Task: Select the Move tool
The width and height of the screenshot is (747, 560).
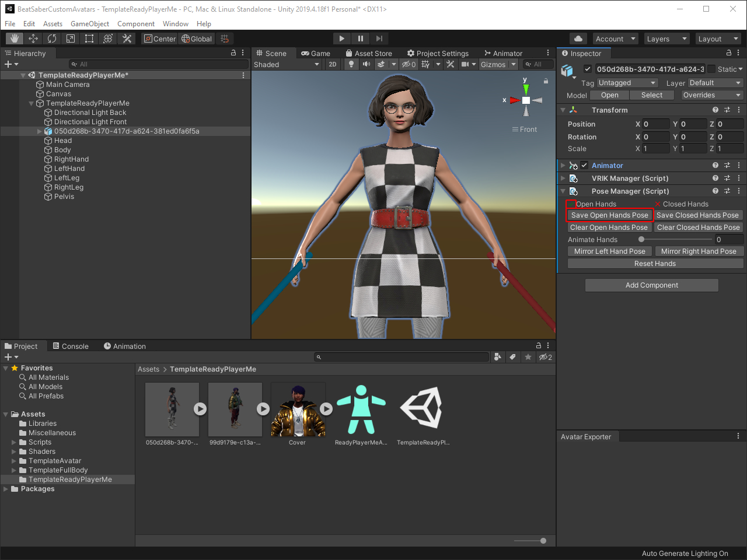Action: pyautogui.click(x=33, y=38)
